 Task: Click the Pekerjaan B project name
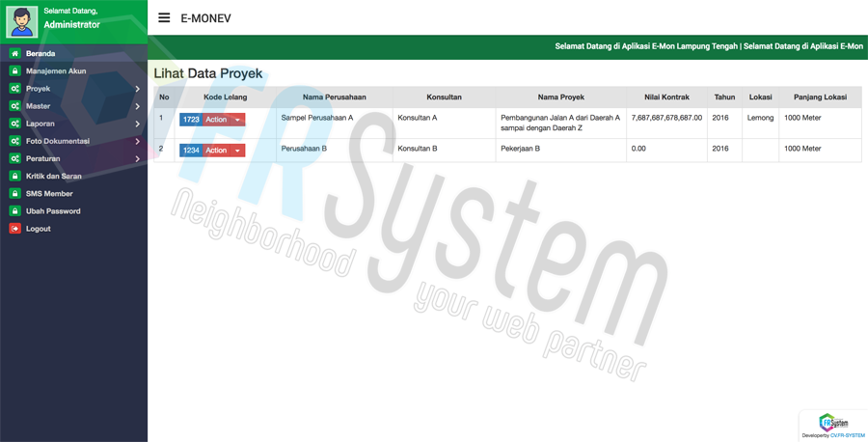(x=521, y=149)
